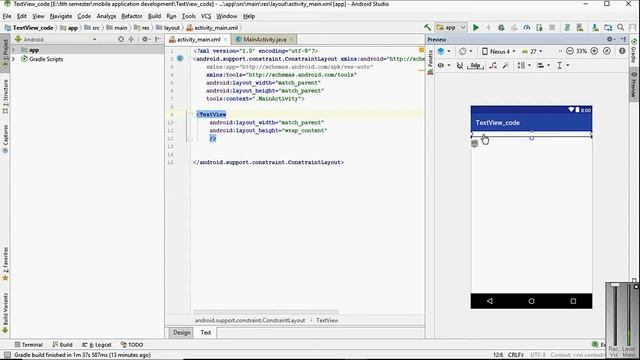
Task: Click the Build tool window button
Action: click(x=62, y=345)
